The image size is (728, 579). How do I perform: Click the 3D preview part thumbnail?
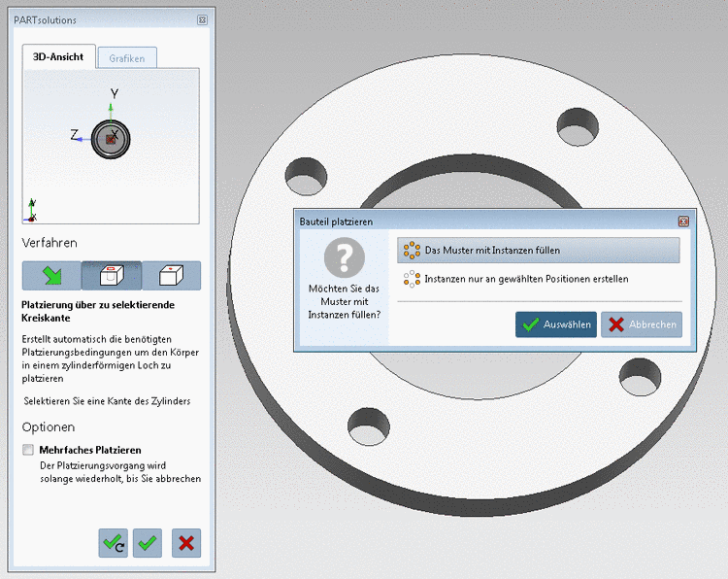tap(111, 139)
